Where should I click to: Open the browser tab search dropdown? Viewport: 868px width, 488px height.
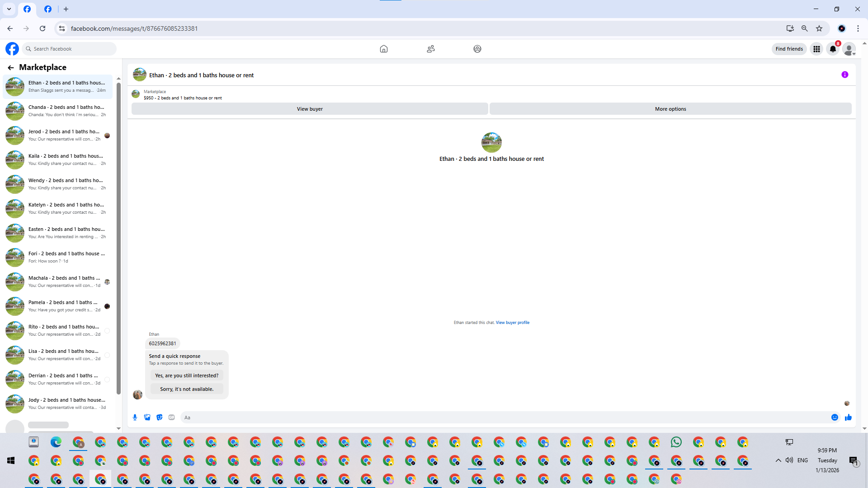pos(9,9)
